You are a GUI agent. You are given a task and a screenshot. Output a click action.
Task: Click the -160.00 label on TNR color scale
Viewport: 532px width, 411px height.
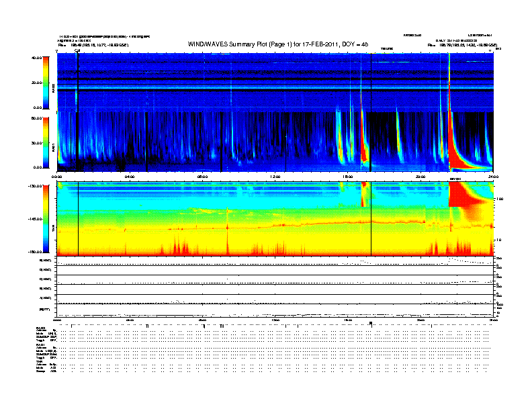click(x=36, y=252)
